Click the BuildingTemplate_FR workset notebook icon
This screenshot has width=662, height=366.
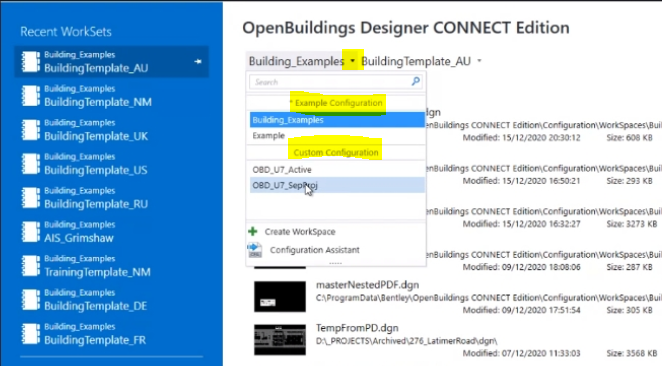(31, 333)
